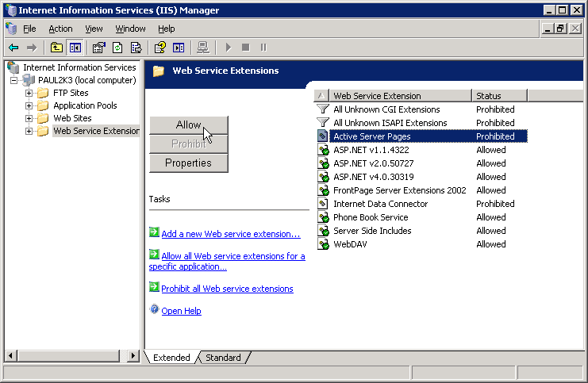The height and width of the screenshot is (383, 588).
Task: Click Add a new Web service extension link
Action: (x=231, y=234)
